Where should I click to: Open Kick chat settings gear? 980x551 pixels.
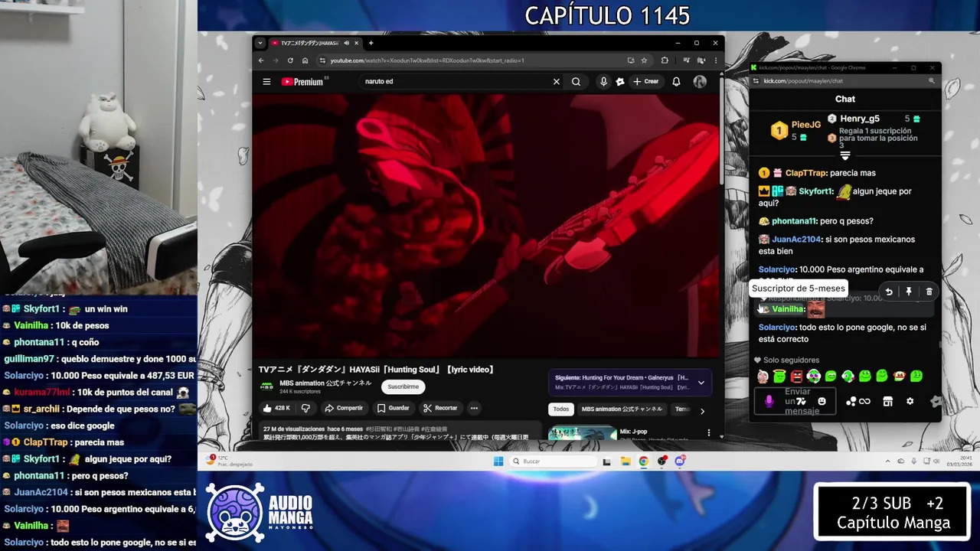coord(910,401)
